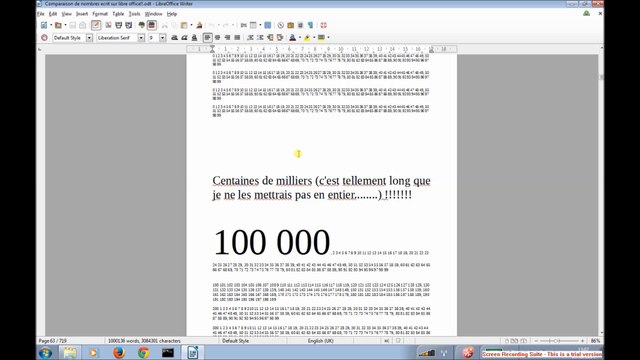Click English (UK) language status field
640x360 pixels.
(320, 341)
